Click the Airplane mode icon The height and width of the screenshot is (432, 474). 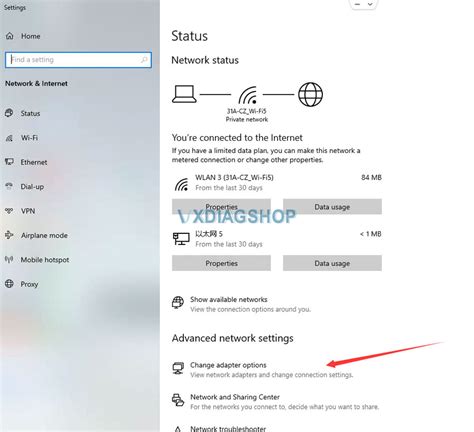tap(9, 235)
